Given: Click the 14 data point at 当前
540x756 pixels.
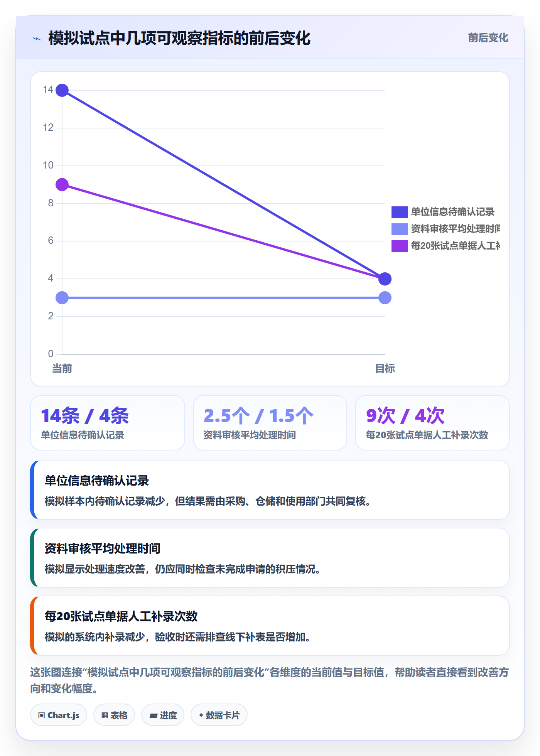Looking at the screenshot, I should tap(62, 90).
